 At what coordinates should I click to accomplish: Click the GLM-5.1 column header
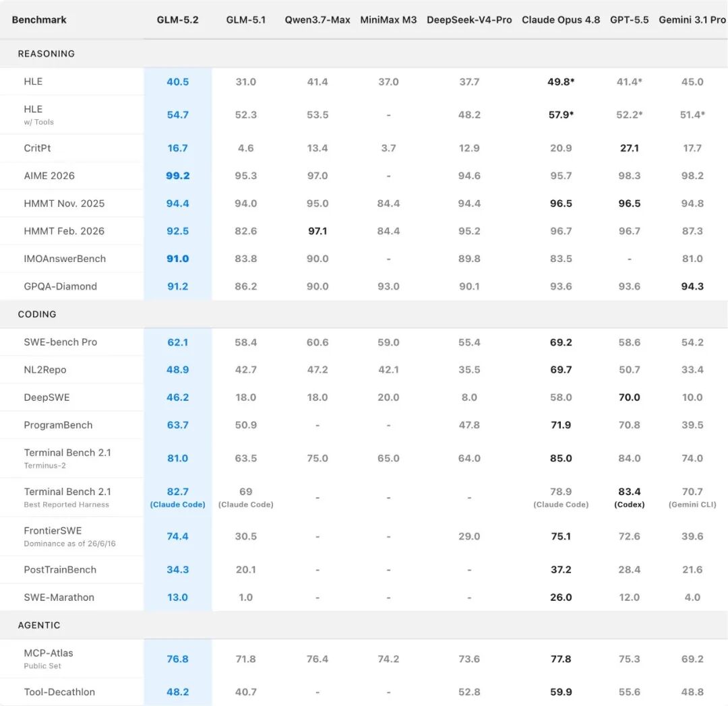[x=245, y=20]
